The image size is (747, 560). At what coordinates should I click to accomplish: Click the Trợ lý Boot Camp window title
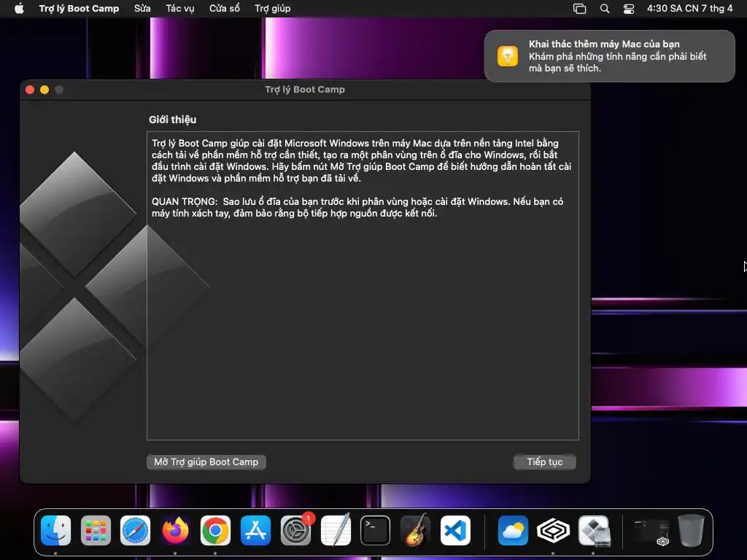click(x=305, y=90)
